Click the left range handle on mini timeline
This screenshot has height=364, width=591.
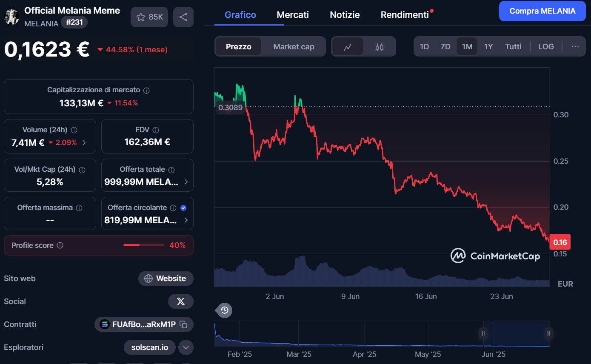click(x=483, y=333)
